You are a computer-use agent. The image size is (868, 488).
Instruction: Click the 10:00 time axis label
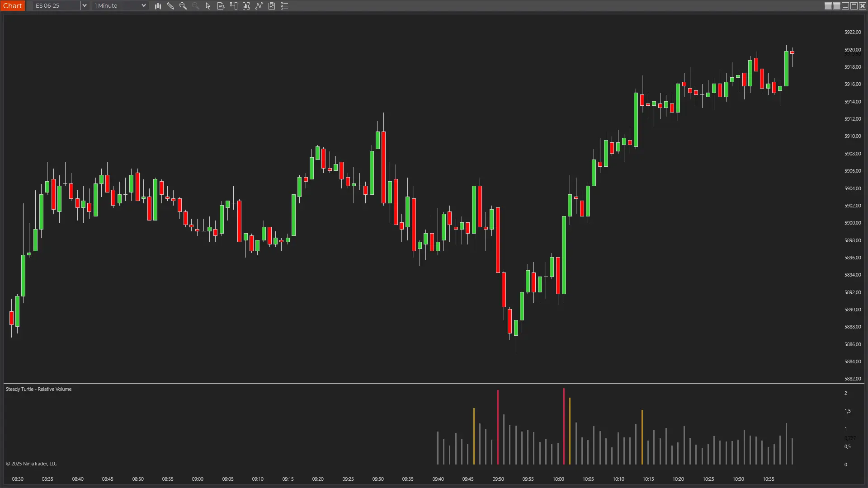558,479
